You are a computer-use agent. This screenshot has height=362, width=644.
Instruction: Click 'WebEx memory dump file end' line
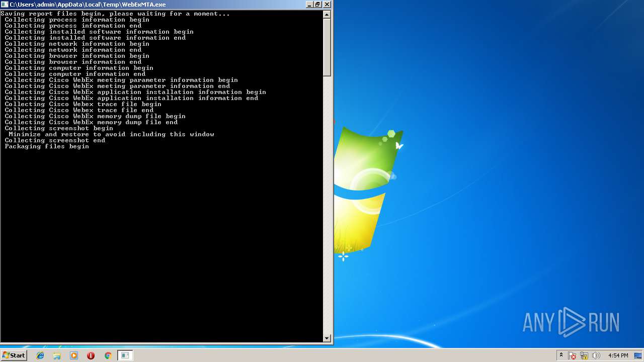(x=91, y=122)
